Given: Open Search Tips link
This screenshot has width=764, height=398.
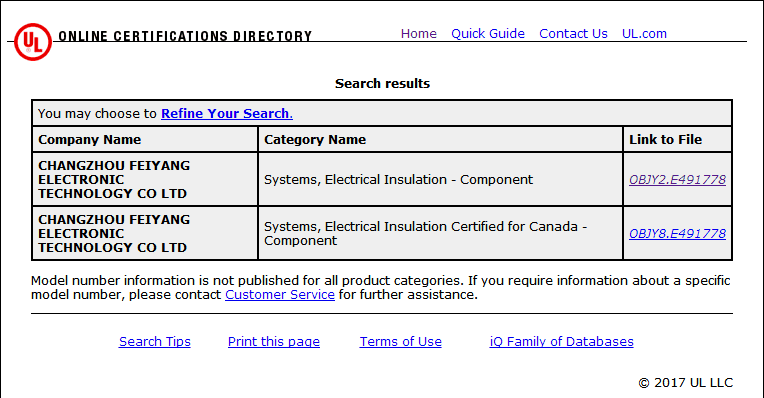Looking at the screenshot, I should [x=154, y=341].
